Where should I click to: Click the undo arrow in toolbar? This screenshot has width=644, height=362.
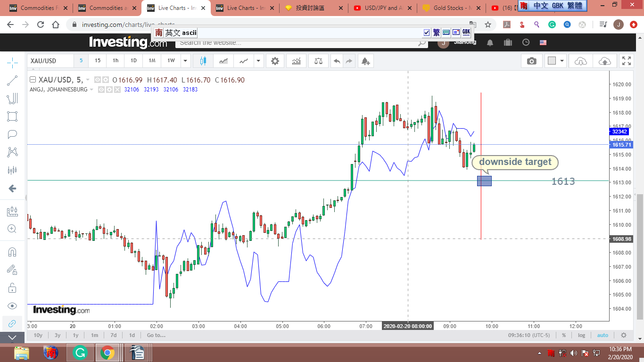point(337,61)
